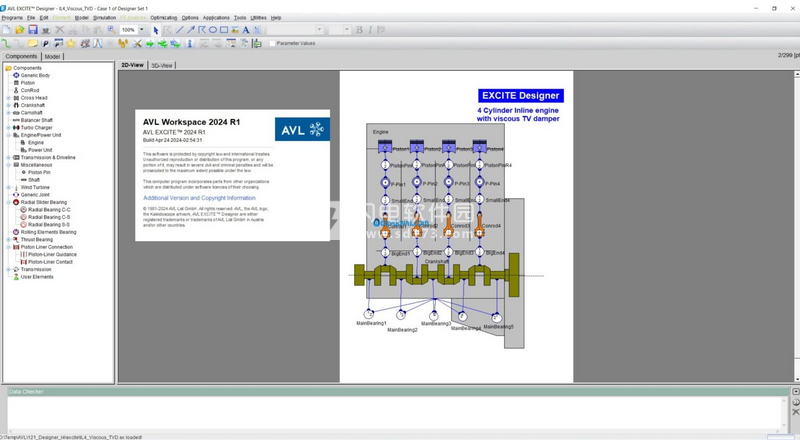This screenshot has height=440, width=800.
Task: Toggle Italic text formatting
Action: pos(370,30)
